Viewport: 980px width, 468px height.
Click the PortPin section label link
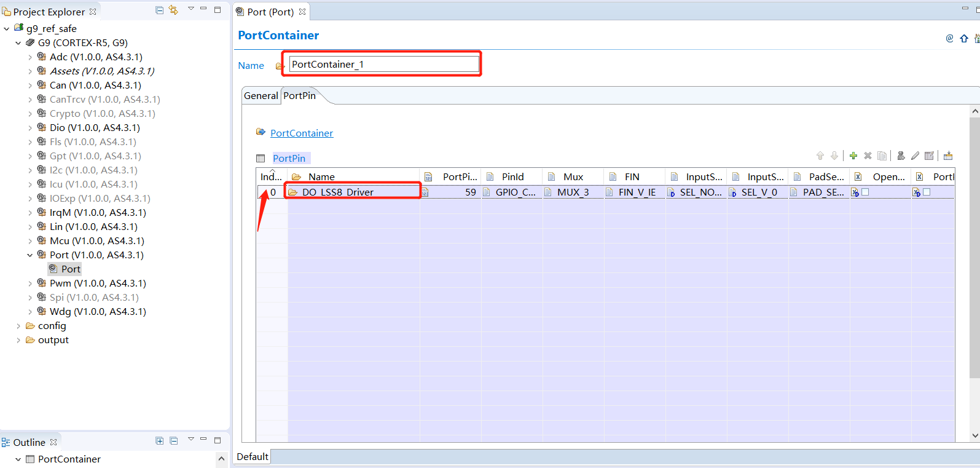289,158
